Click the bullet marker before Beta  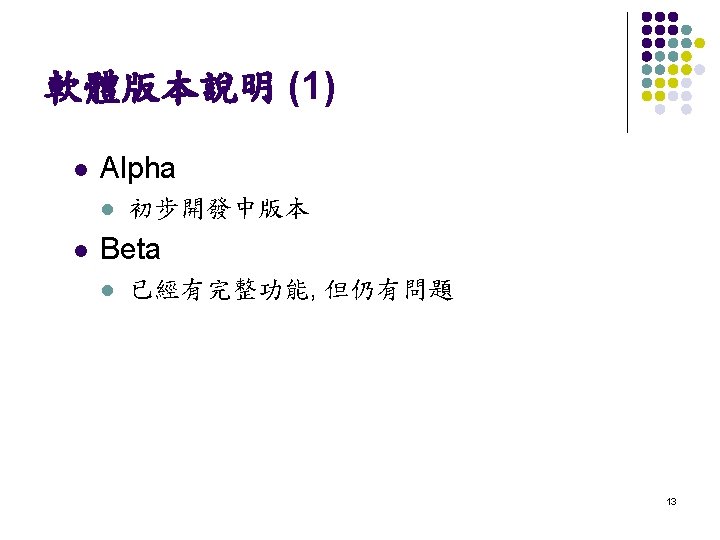[x=79, y=247]
